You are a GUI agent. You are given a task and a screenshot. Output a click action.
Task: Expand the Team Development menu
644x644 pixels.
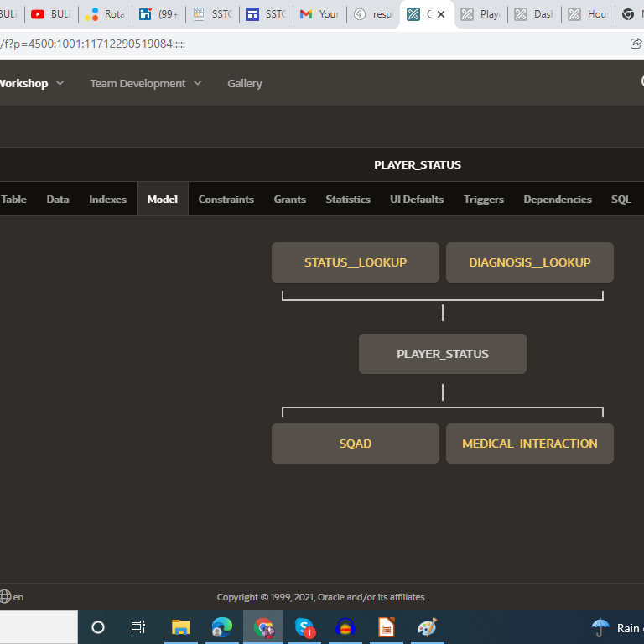click(x=146, y=83)
